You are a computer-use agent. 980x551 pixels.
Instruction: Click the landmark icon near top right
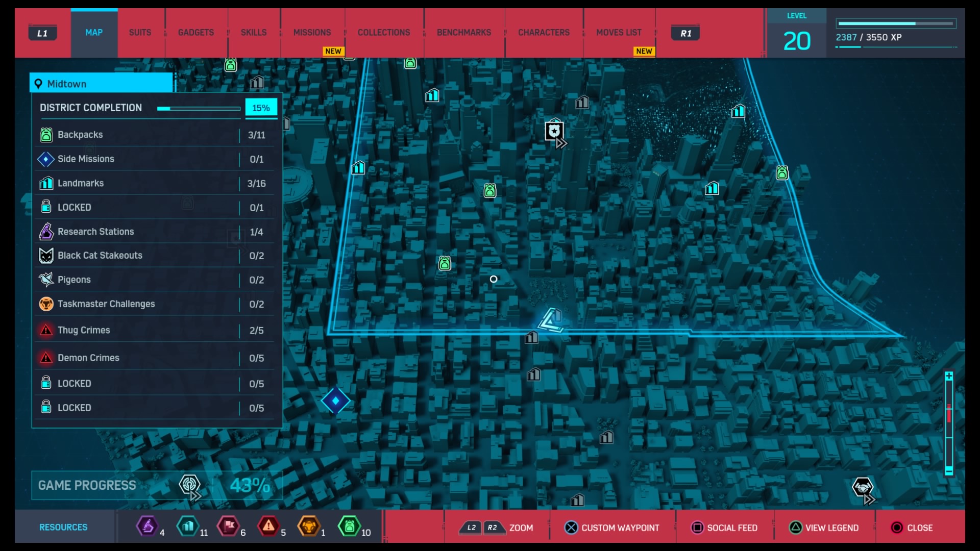(x=738, y=111)
